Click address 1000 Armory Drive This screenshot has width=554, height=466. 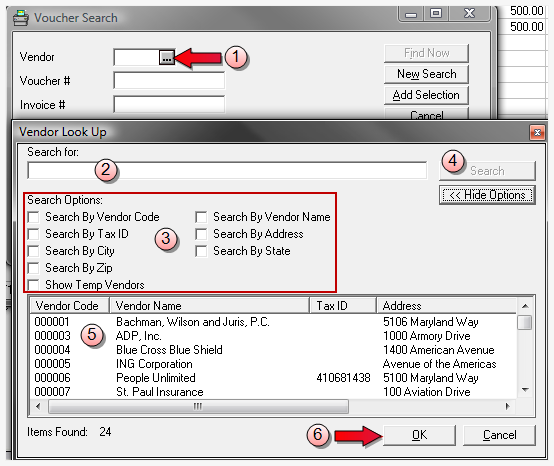point(427,336)
